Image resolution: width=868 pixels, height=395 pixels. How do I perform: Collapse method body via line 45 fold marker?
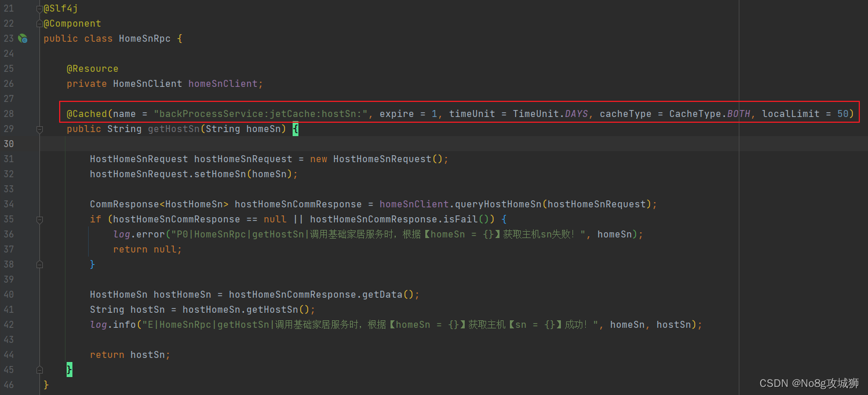[x=39, y=370]
